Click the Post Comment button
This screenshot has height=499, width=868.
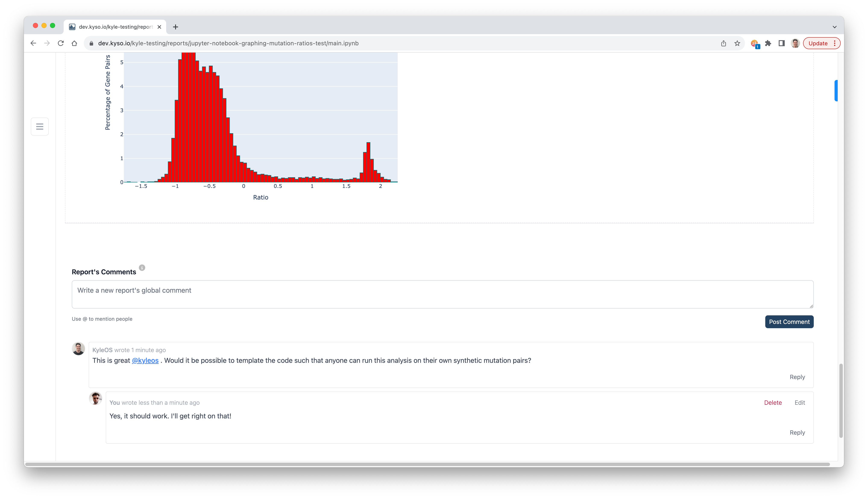tap(789, 322)
